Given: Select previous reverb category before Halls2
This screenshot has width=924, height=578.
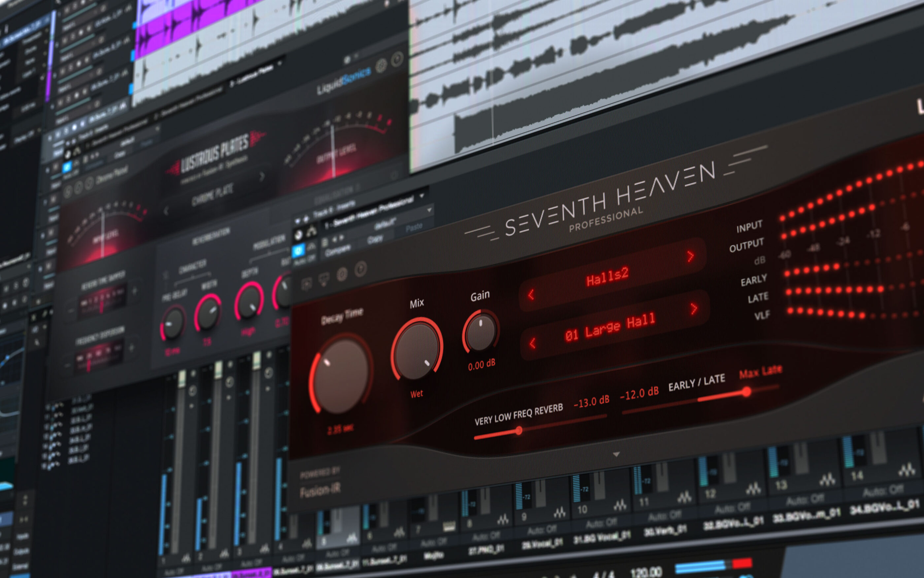Looking at the screenshot, I should click(x=531, y=295).
